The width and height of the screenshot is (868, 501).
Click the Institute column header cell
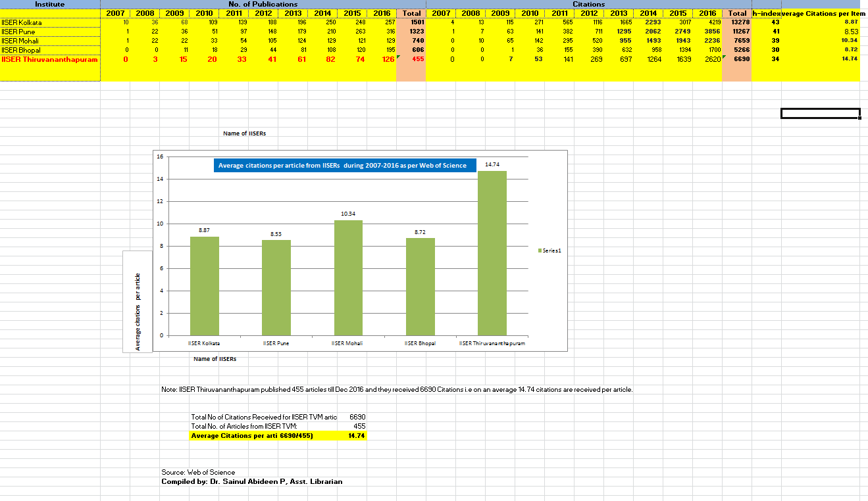coord(50,4)
